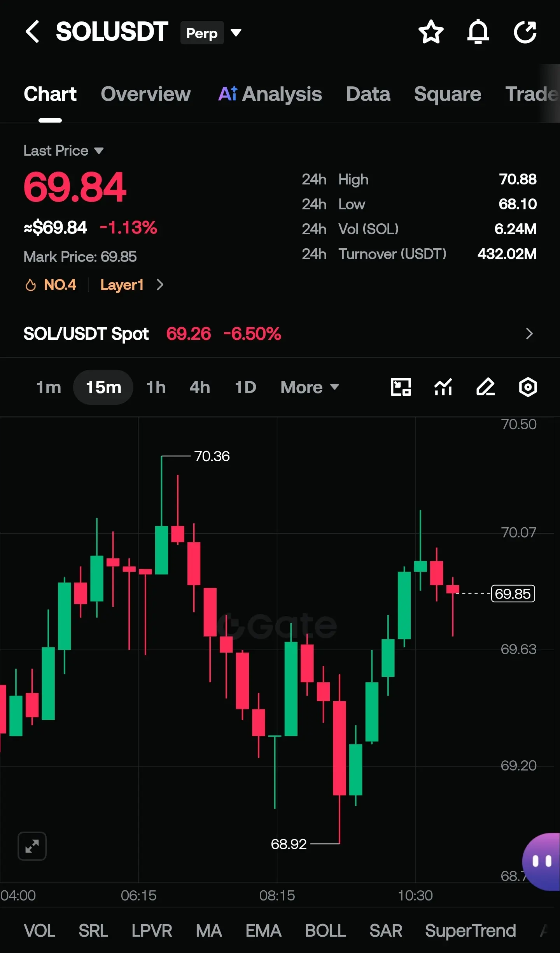Select the 1h timeframe
The width and height of the screenshot is (560, 953).
(156, 387)
